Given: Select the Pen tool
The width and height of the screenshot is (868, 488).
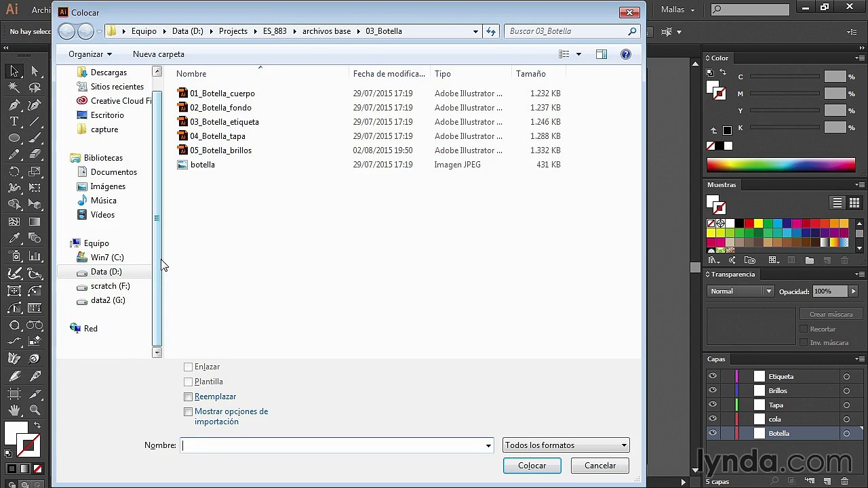Looking at the screenshot, I should (x=14, y=104).
